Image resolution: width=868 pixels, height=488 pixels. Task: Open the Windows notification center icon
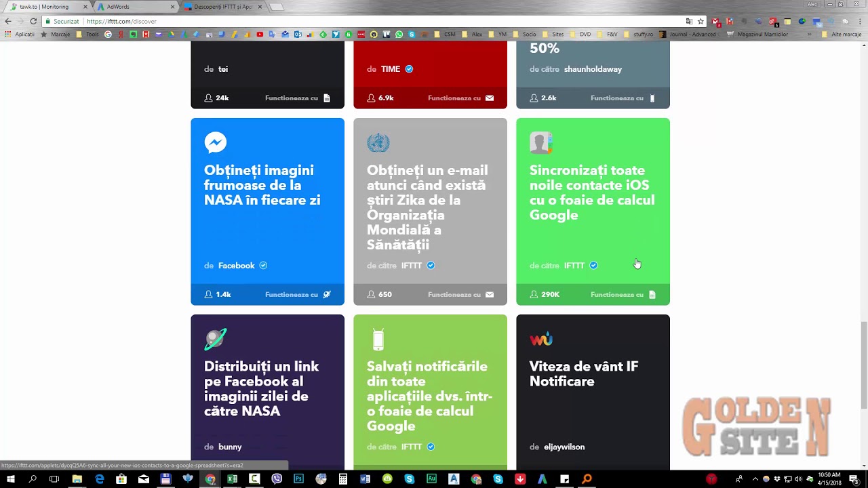coord(856,479)
